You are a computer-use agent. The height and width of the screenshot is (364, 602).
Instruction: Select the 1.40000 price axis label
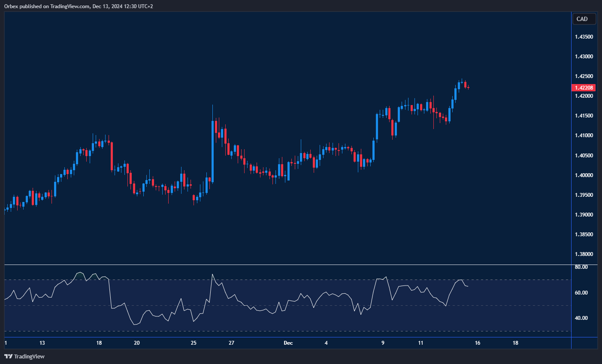coord(584,175)
